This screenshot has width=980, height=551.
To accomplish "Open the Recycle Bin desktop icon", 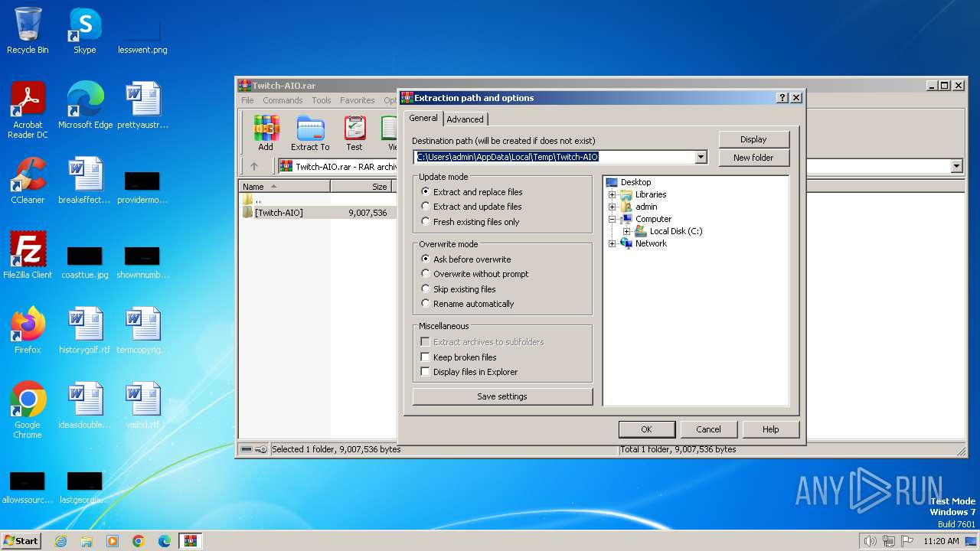I will click(x=28, y=31).
